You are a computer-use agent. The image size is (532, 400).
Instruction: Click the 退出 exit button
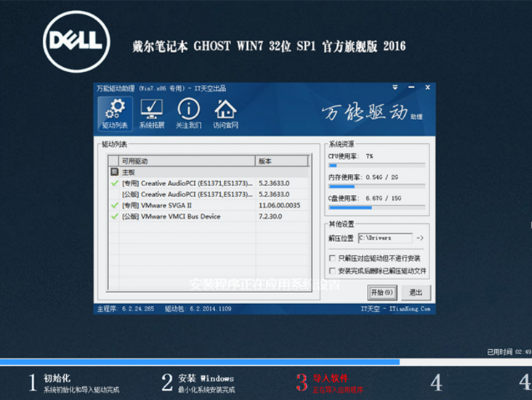[416, 292]
